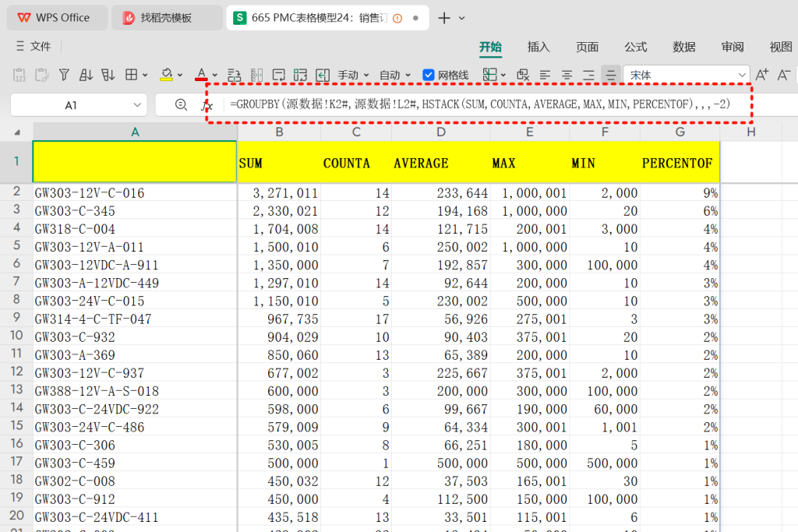Click the merge cells icon with green corner
This screenshot has width=798, height=532.
pos(300,76)
